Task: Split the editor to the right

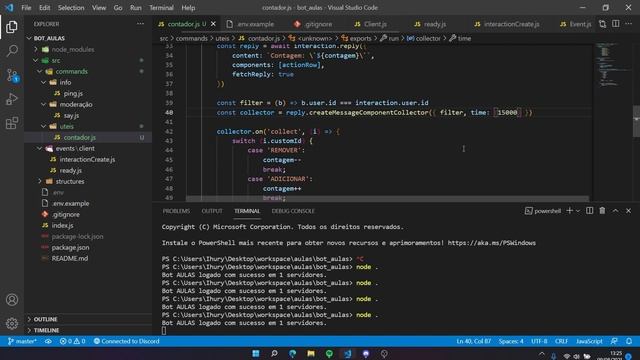Action: [x=616, y=24]
